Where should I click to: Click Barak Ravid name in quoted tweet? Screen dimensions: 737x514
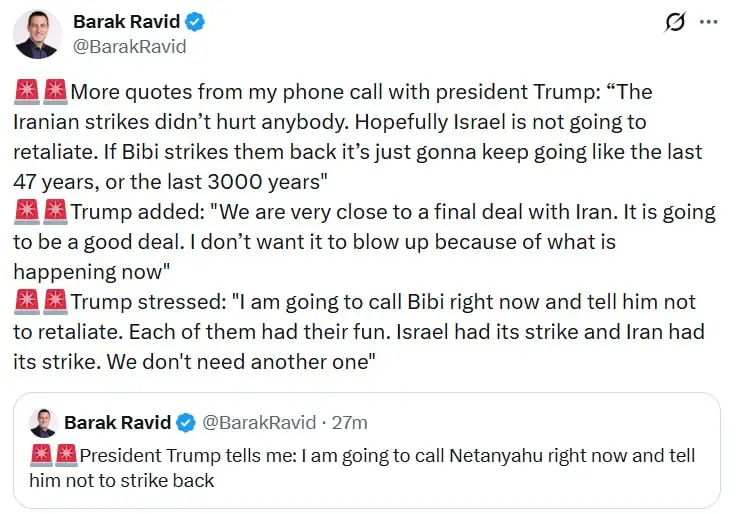tap(118, 422)
